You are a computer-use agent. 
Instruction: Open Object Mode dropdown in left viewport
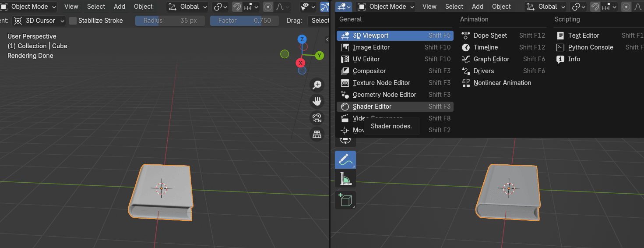(x=29, y=7)
